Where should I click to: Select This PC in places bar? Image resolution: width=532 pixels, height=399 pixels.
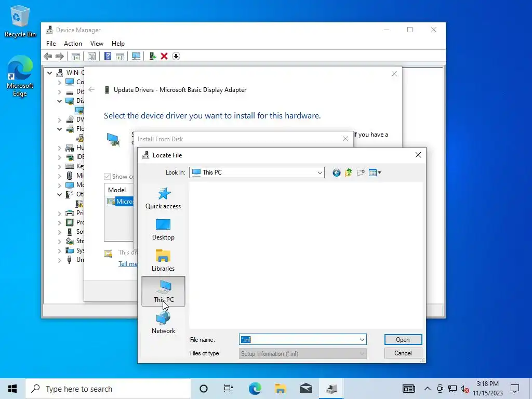163,291
